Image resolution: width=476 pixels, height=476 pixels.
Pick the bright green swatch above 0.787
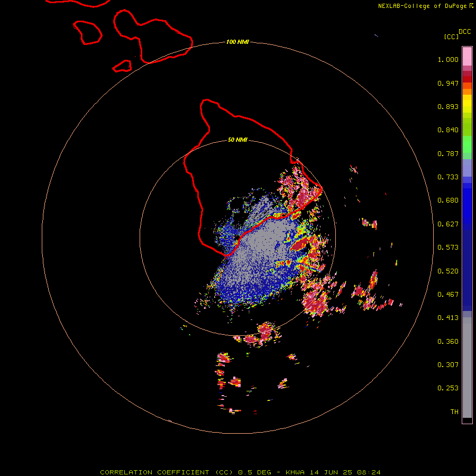(x=467, y=144)
